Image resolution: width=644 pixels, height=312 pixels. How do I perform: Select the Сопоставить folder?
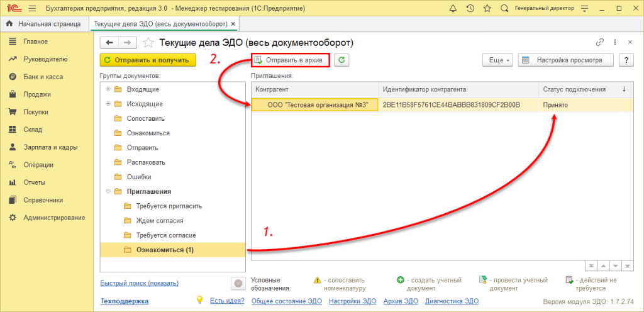tap(146, 119)
